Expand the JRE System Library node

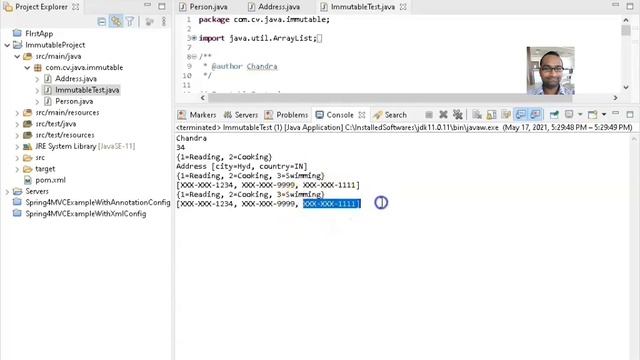pyautogui.click(x=17, y=147)
